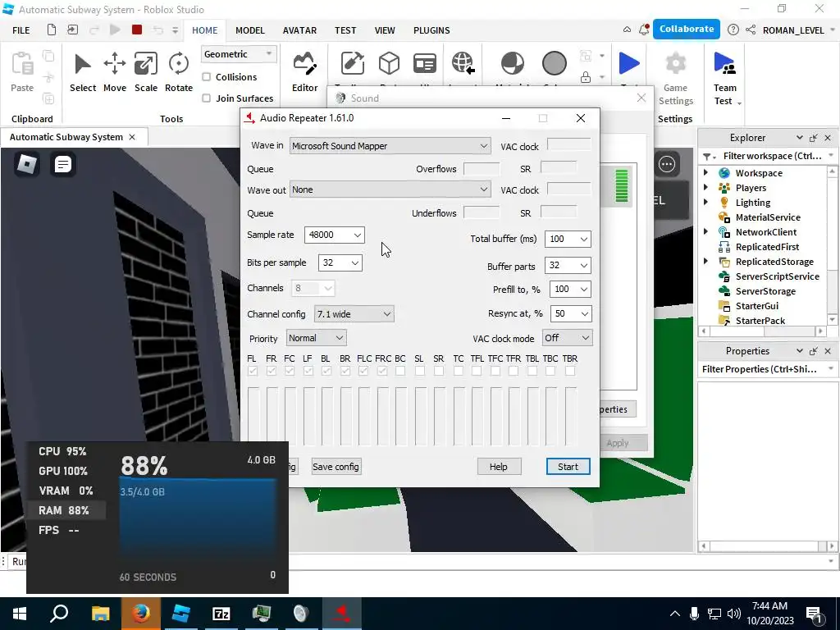840x630 pixels.
Task: Open the Geometric mode dropdown
Action: 239,54
